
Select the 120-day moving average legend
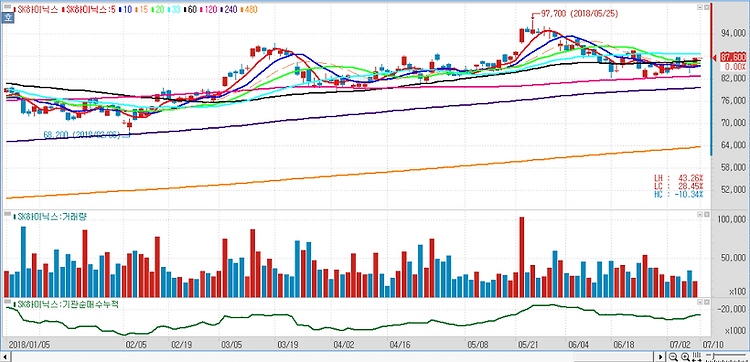point(210,9)
